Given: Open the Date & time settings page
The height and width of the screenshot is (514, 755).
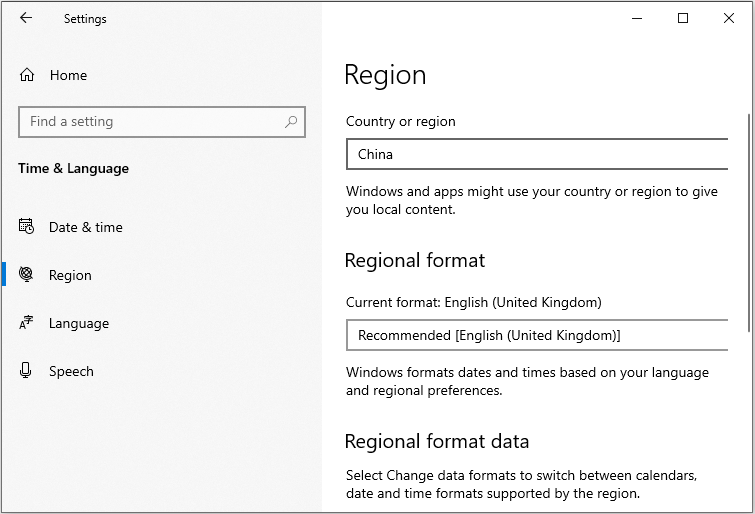Looking at the screenshot, I should pyautogui.click(x=86, y=227).
